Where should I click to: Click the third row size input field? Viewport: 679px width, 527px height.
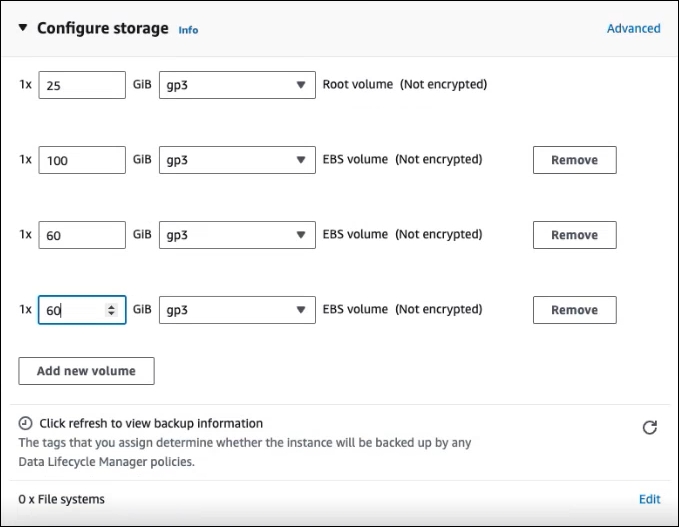tap(82, 235)
